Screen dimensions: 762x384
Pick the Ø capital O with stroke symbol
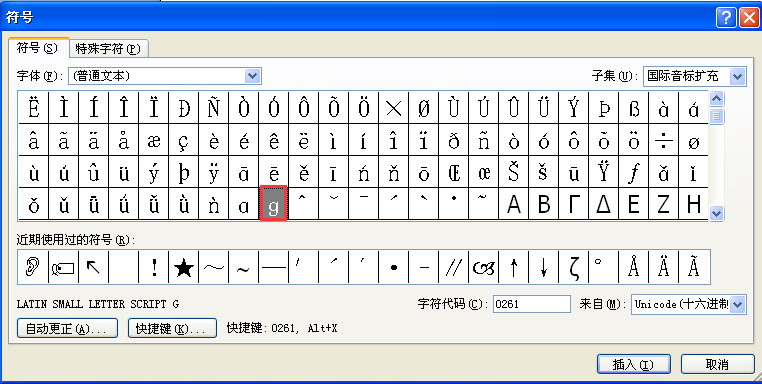423,108
